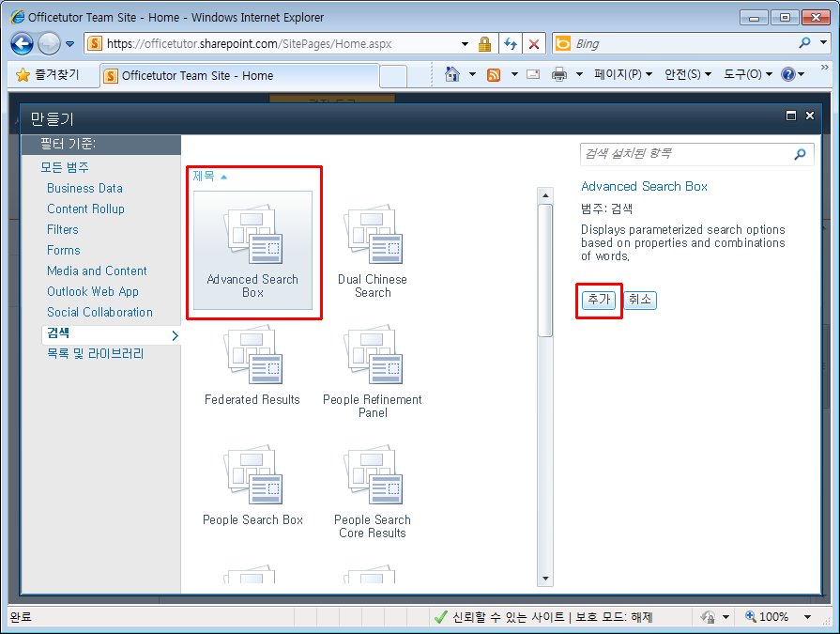Screen dimensions: 840x634
Task: Open the Bing search provider dropdown
Action: 824,42
